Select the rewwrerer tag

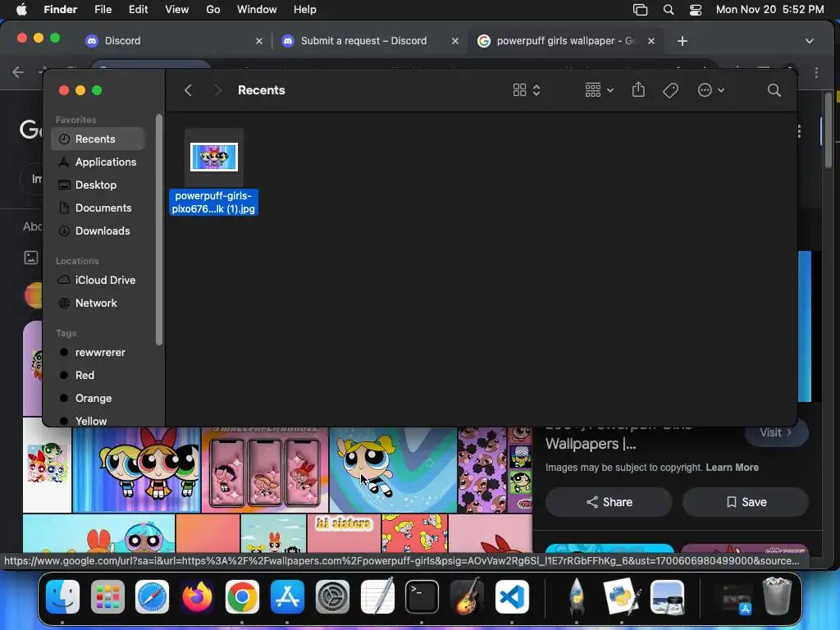(98, 353)
